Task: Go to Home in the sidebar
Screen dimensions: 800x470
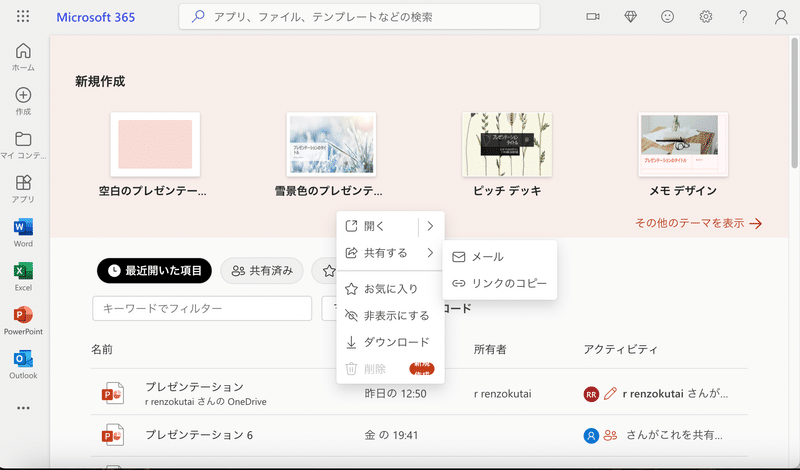Action: coord(23,57)
